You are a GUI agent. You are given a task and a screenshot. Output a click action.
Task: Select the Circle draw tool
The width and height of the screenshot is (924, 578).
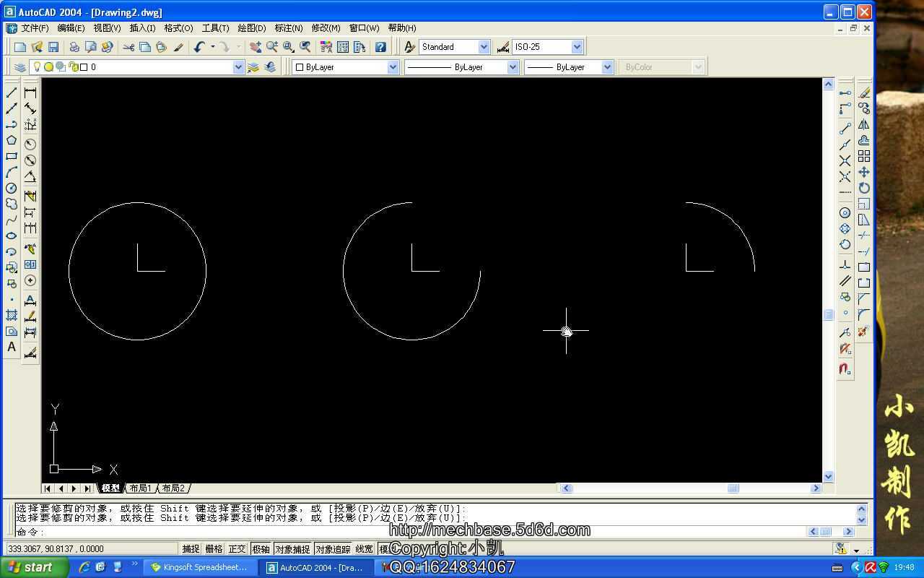coord(12,188)
